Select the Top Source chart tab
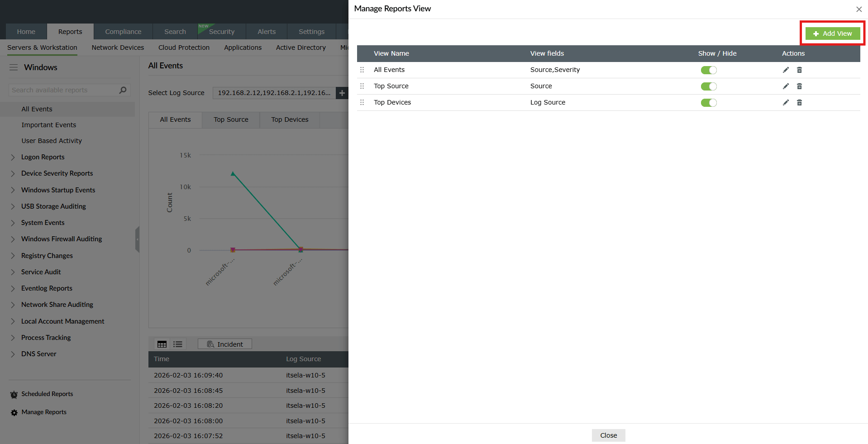 click(231, 120)
